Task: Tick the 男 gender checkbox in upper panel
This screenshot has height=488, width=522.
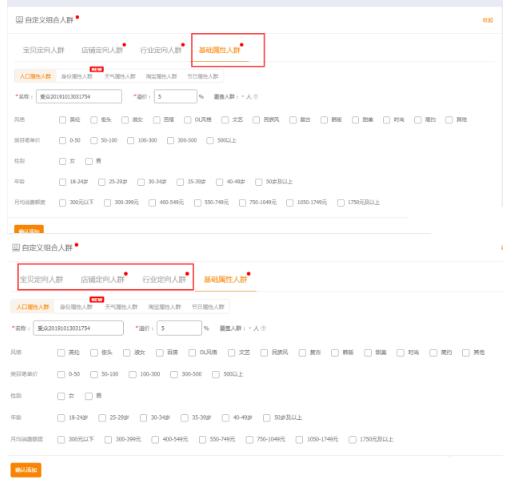Action: click(x=89, y=161)
